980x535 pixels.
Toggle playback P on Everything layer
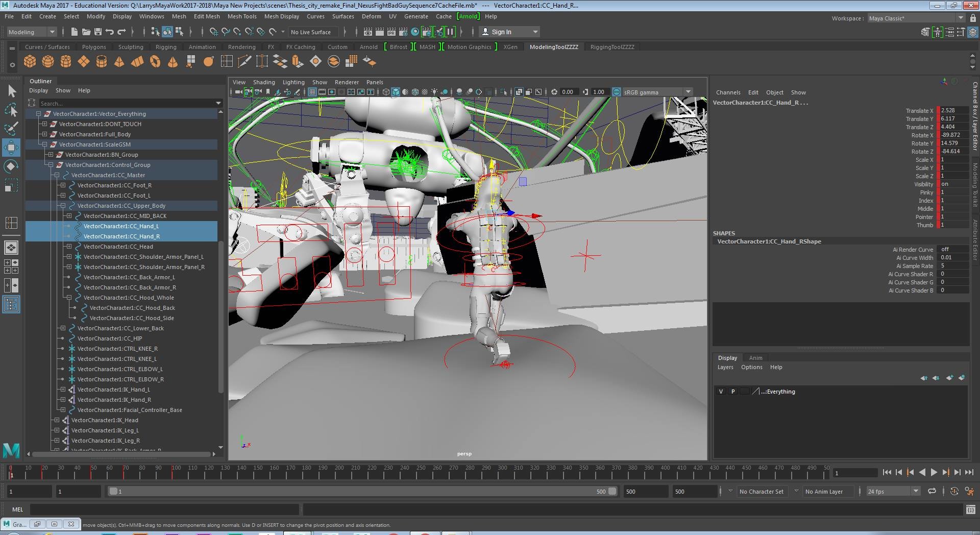click(733, 392)
